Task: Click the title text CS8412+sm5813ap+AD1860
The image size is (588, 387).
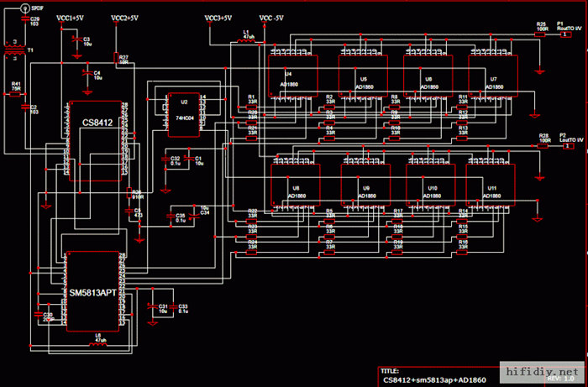Action: (x=434, y=380)
